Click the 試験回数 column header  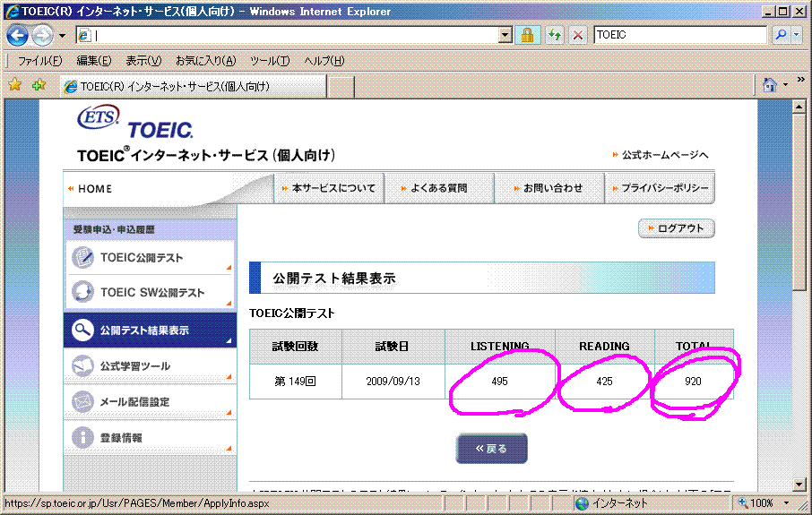click(x=295, y=347)
